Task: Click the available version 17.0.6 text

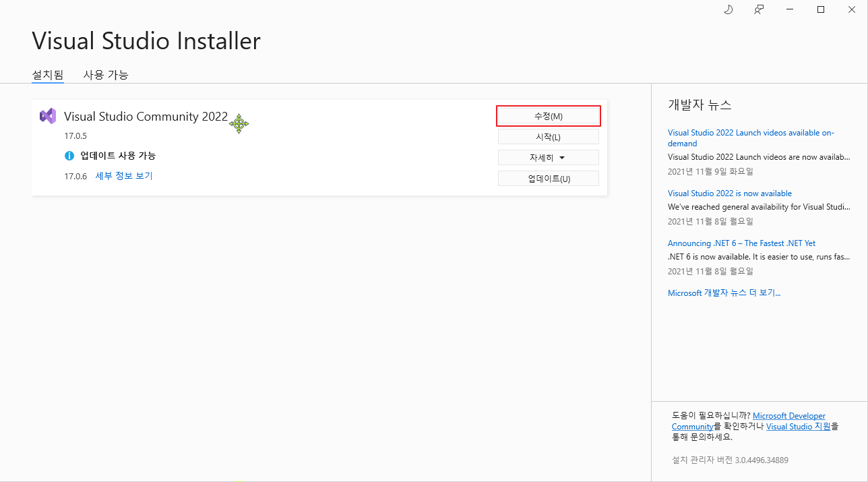Action: (x=75, y=176)
